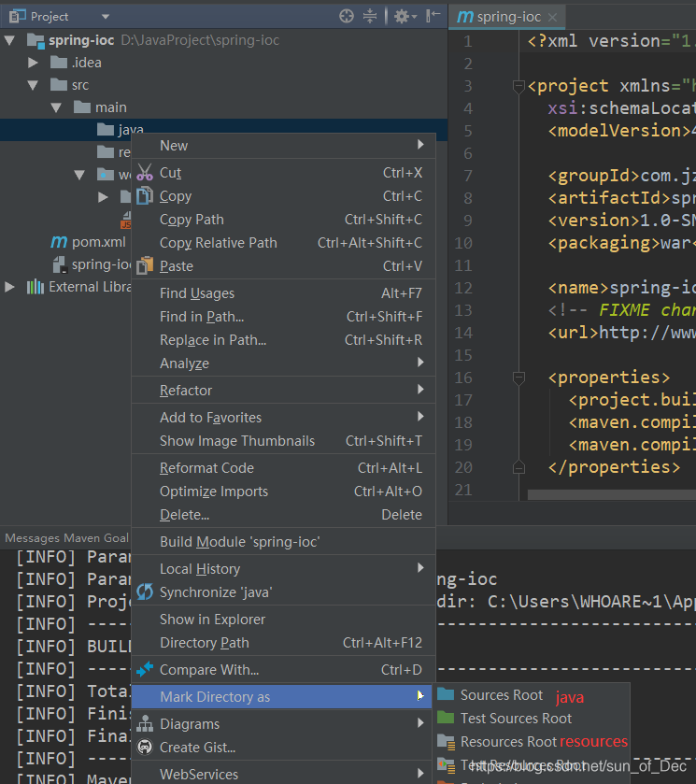
Task: Choose Cut from context menu
Action: [283, 173]
